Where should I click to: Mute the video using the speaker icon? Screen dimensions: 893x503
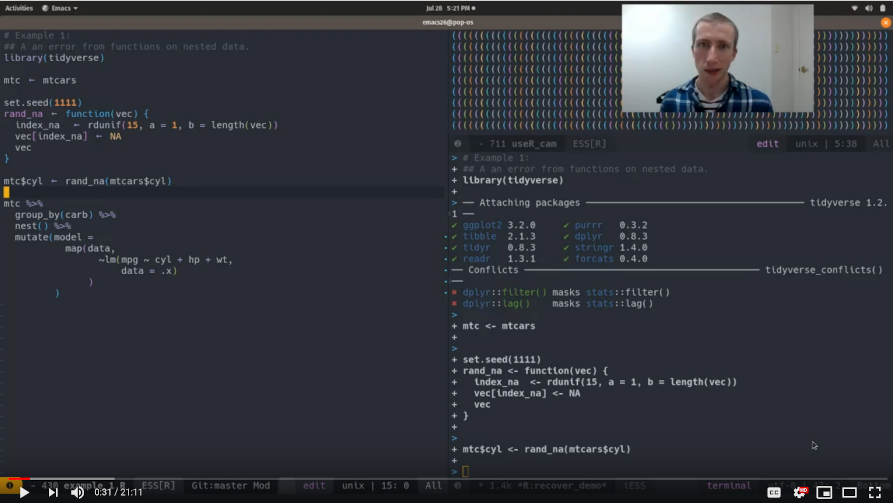[77, 492]
